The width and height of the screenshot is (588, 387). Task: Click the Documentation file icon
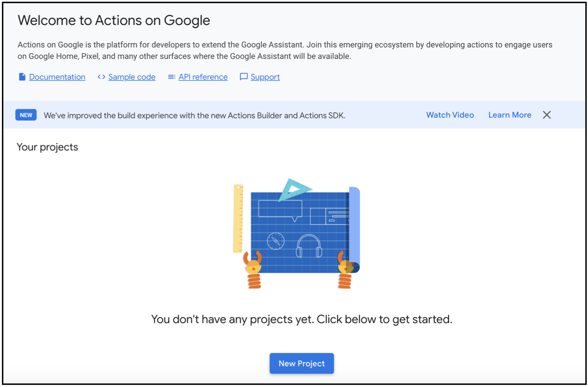[x=22, y=77]
